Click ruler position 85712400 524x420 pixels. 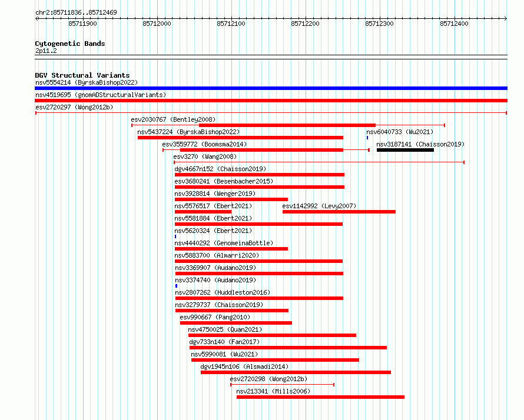(x=454, y=24)
